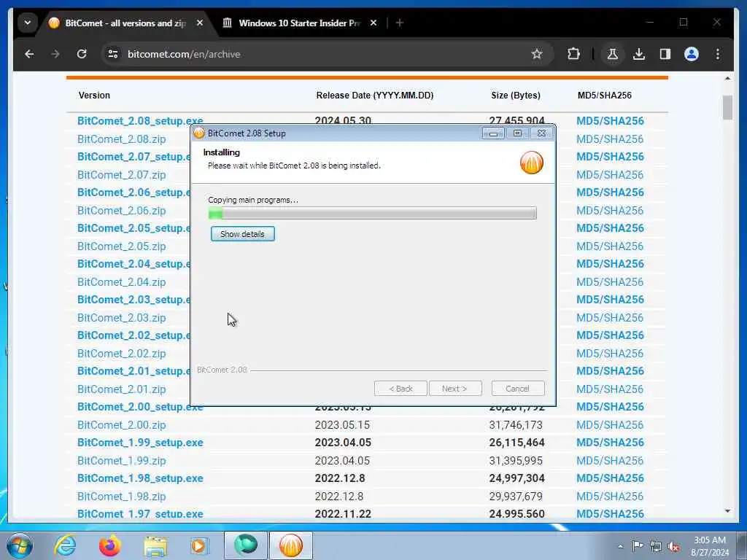The image size is (747, 560).
Task: Click the BitComet logo in setup header
Action: [x=531, y=163]
